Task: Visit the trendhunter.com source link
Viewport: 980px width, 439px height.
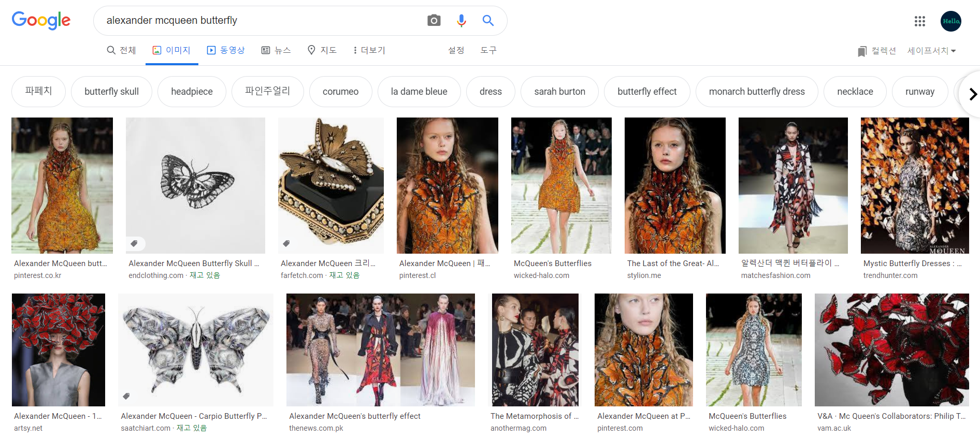Action: (890, 275)
